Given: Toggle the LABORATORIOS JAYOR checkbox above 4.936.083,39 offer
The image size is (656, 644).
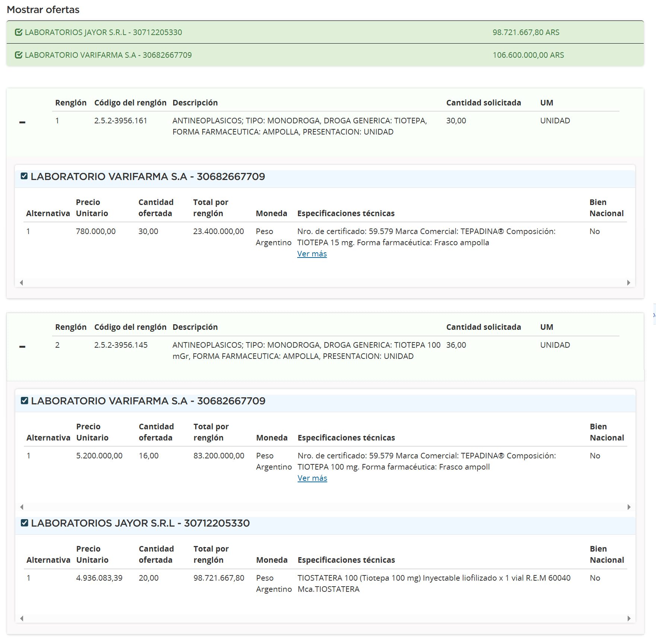Looking at the screenshot, I should (25, 523).
